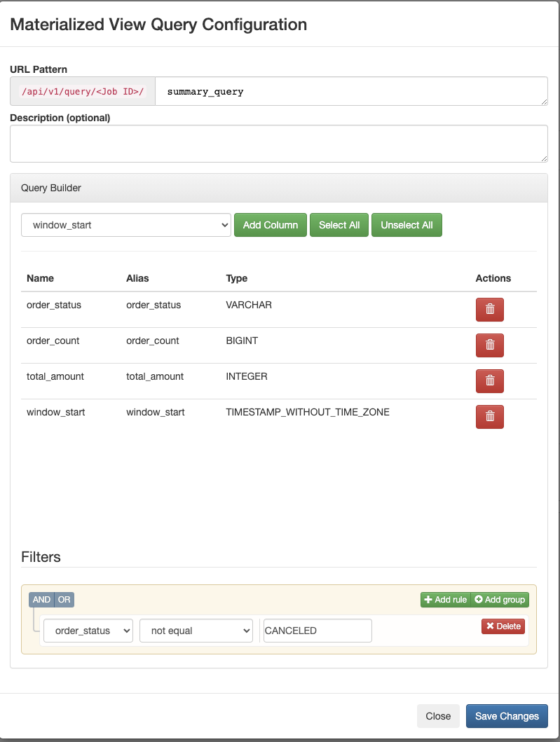560x742 pixels.
Task: Switch filter condition to OR
Action: (64, 600)
